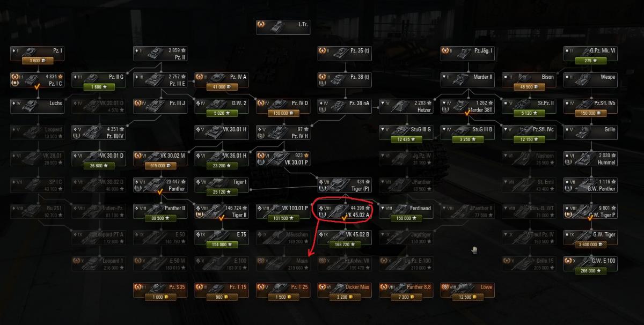Buy Pz. T 25 for 1 500 gold
This screenshot has height=325, width=644.
[283, 297]
